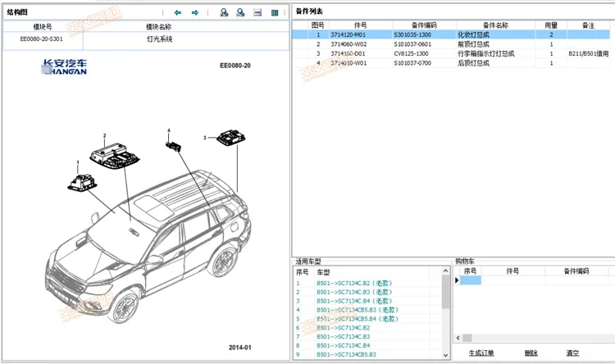The height and width of the screenshot is (364, 615).
Task: Click part number 2 lamp in diagram
Action: pyautogui.click(x=116, y=152)
